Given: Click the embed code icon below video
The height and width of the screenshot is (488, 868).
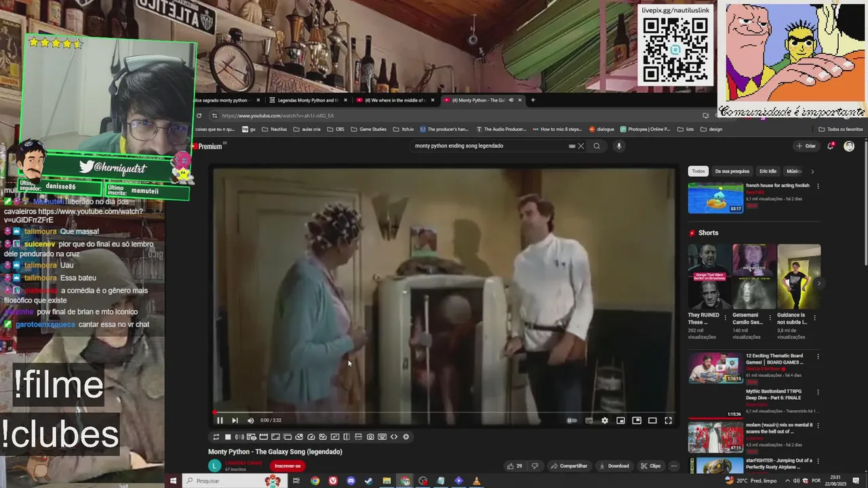Looking at the screenshot, I should pos(394,437).
